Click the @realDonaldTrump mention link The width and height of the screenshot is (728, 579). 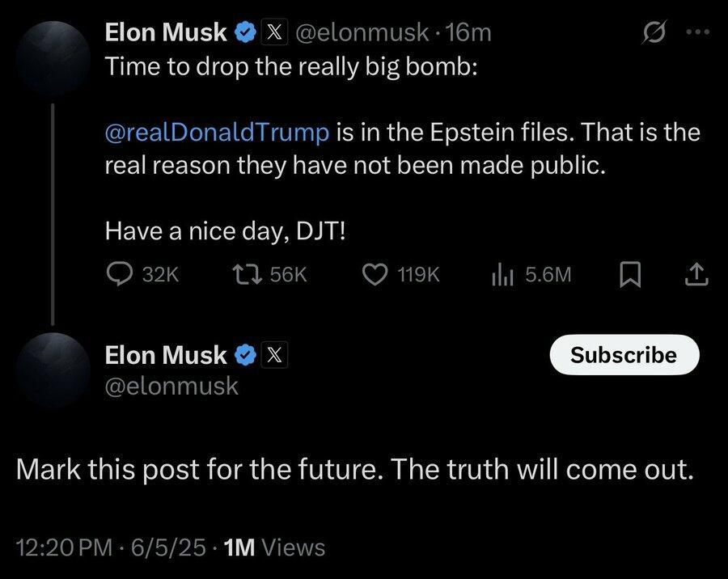point(218,131)
